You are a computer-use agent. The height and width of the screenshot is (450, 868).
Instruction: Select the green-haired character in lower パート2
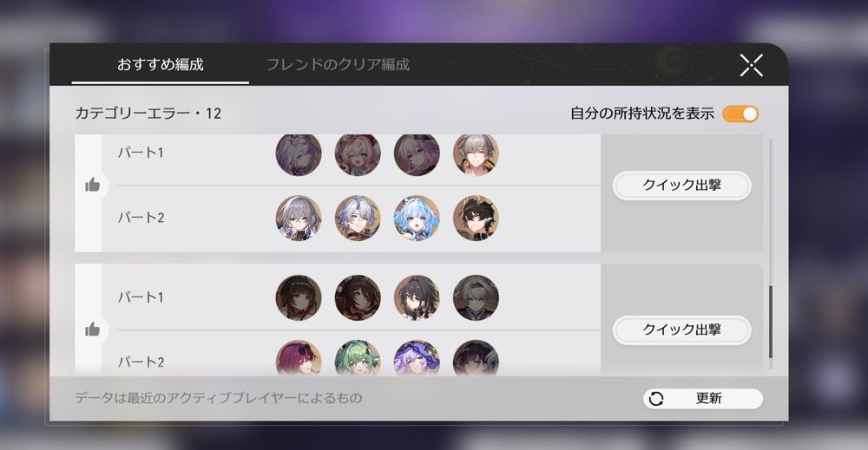(x=358, y=358)
